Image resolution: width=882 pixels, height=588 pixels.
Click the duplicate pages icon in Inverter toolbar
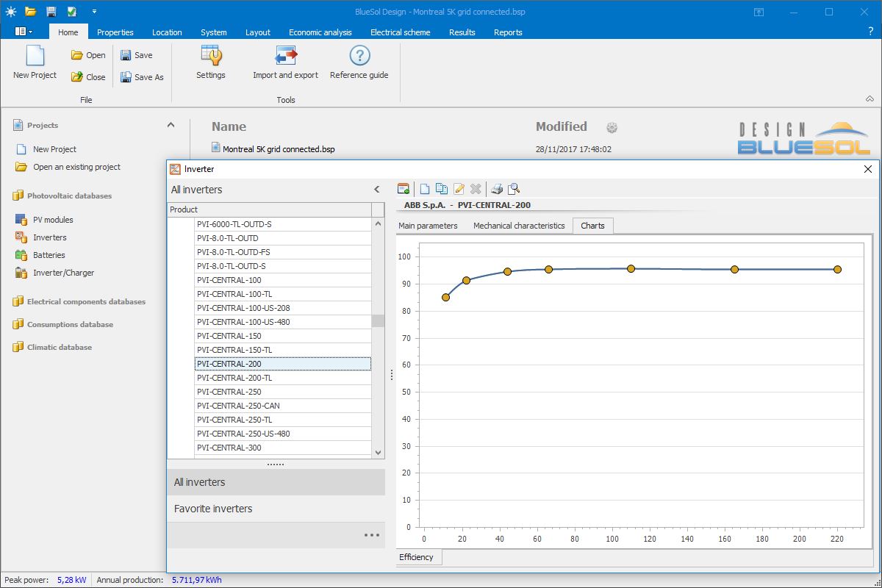[x=442, y=189]
